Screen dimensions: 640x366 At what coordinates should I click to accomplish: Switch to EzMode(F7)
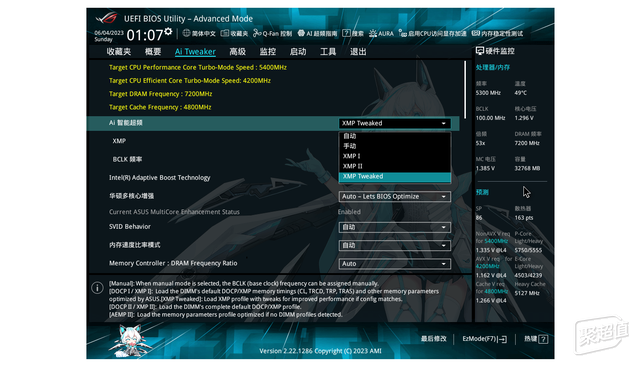[x=484, y=339]
